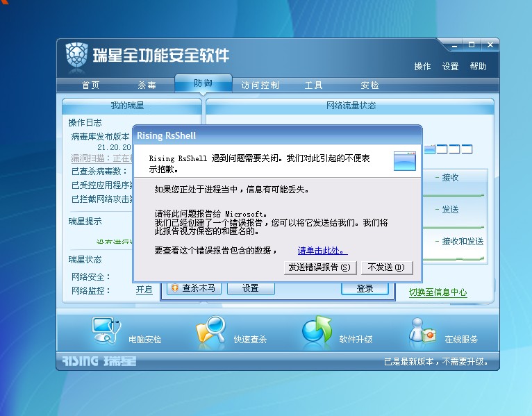Click the 快速查杀 label
This screenshot has height=416, width=532.
(x=250, y=340)
